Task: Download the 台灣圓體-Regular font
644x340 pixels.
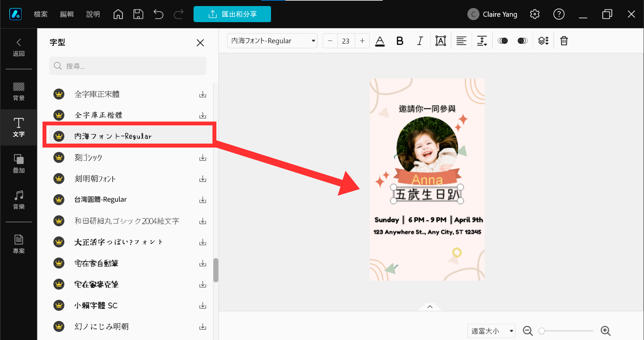Action: point(203,200)
